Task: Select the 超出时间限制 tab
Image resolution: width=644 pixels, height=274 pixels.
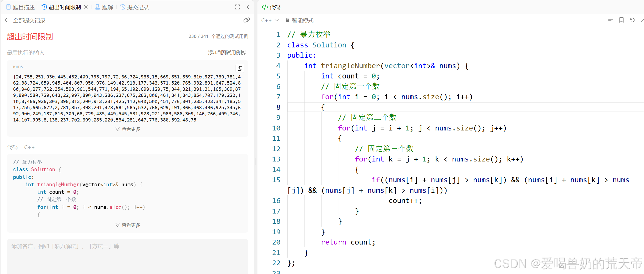Action: pos(61,7)
